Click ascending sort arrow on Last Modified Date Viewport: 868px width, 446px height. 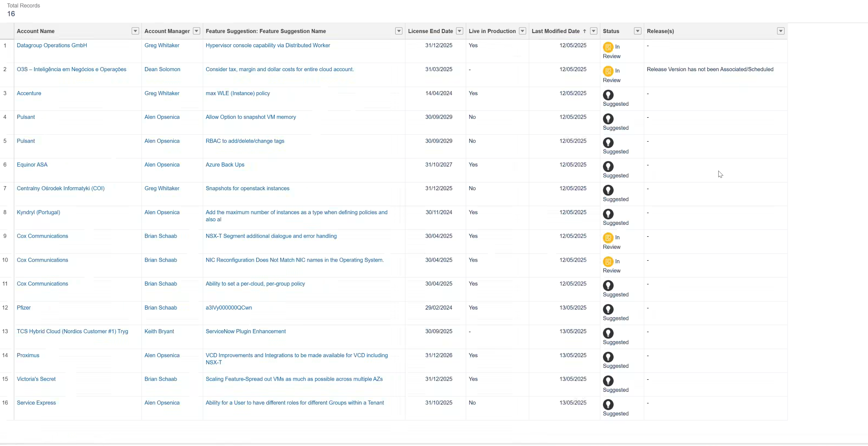click(x=585, y=31)
